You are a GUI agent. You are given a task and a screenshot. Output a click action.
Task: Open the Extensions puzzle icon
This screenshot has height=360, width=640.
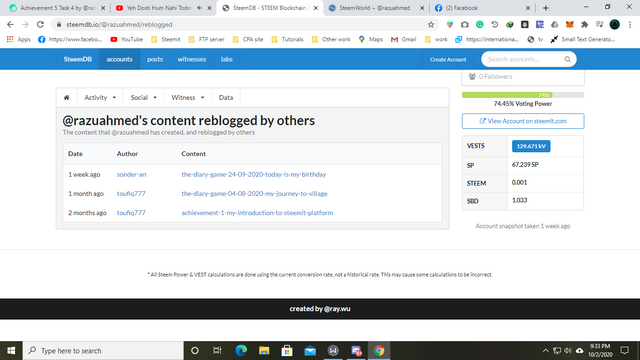pyautogui.click(x=584, y=24)
